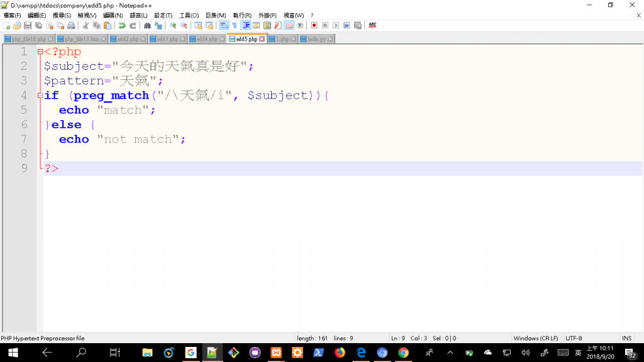Open File Explorer from the taskbar
The height and width of the screenshot is (362, 644).
click(x=147, y=353)
